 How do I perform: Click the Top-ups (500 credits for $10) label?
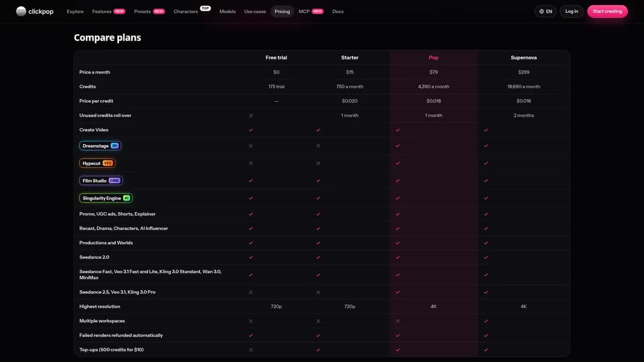(x=112, y=350)
